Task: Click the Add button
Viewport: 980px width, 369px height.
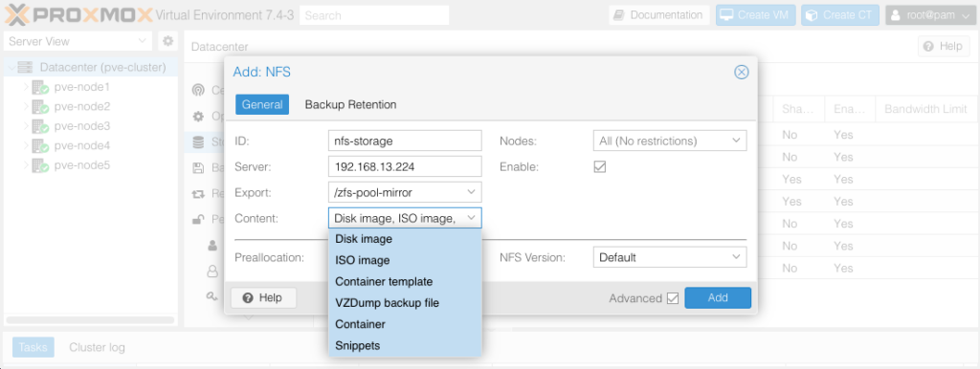Action: (718, 298)
